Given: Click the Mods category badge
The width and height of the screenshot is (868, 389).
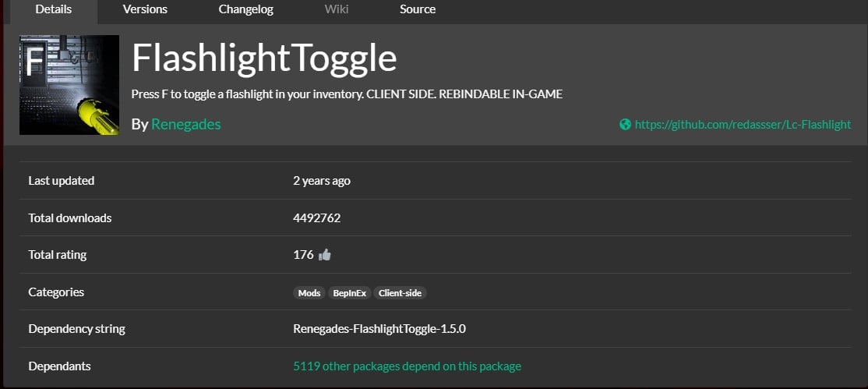Looking at the screenshot, I should (x=309, y=293).
